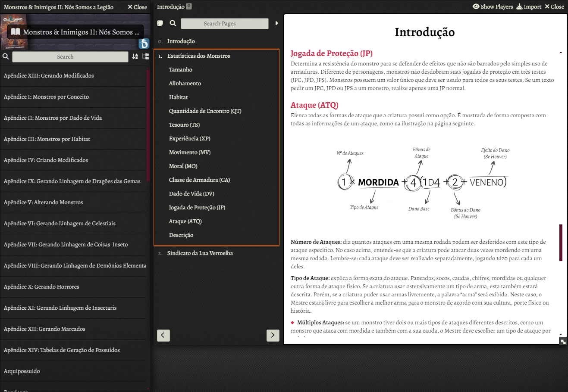
Task: Open the Introdução page in page list
Action: click(181, 41)
